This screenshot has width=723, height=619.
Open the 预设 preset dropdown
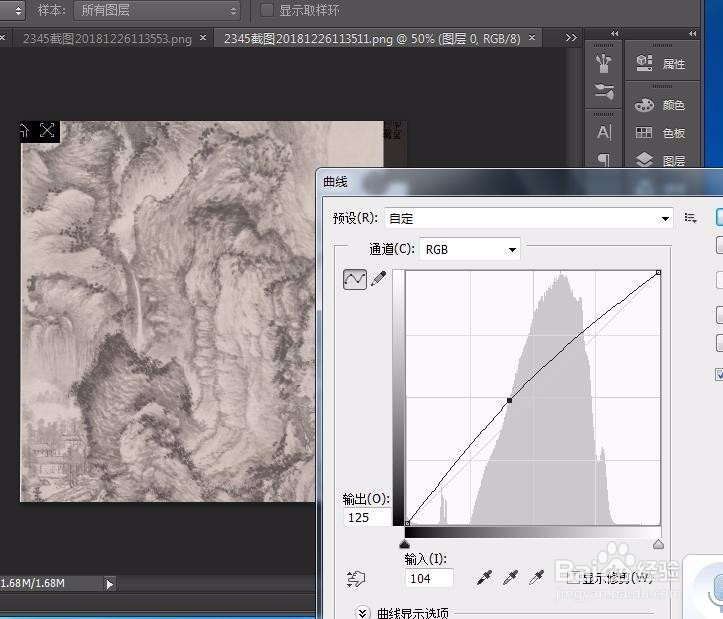tap(529, 218)
